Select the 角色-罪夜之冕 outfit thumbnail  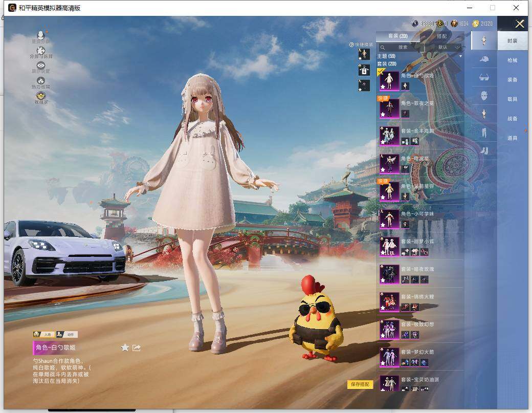(x=389, y=108)
